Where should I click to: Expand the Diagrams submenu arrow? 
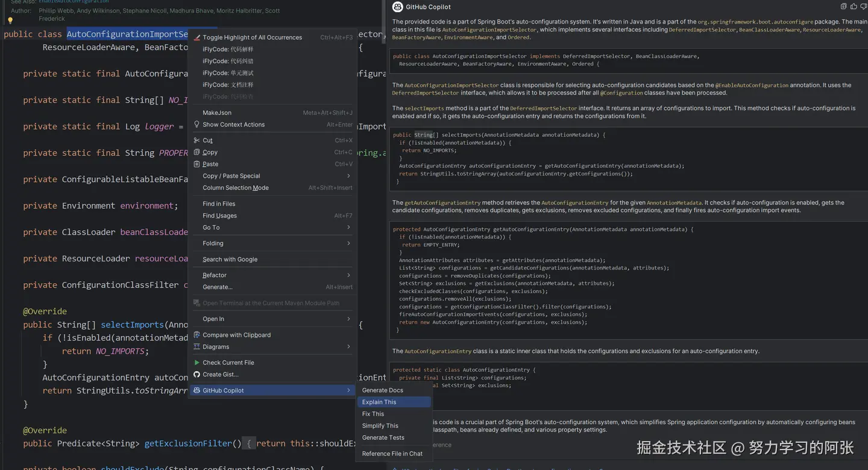tap(348, 346)
